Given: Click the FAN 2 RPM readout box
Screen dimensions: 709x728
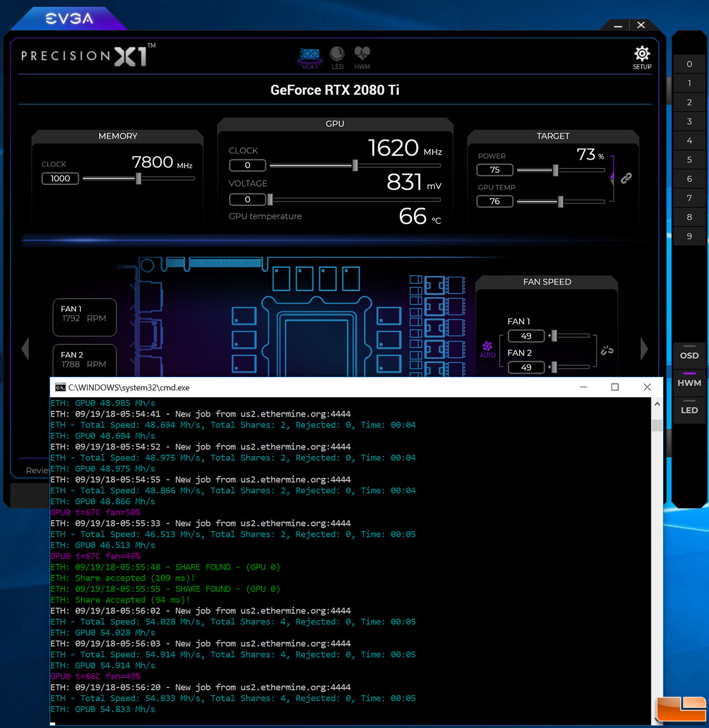Looking at the screenshot, I should pos(85,361).
